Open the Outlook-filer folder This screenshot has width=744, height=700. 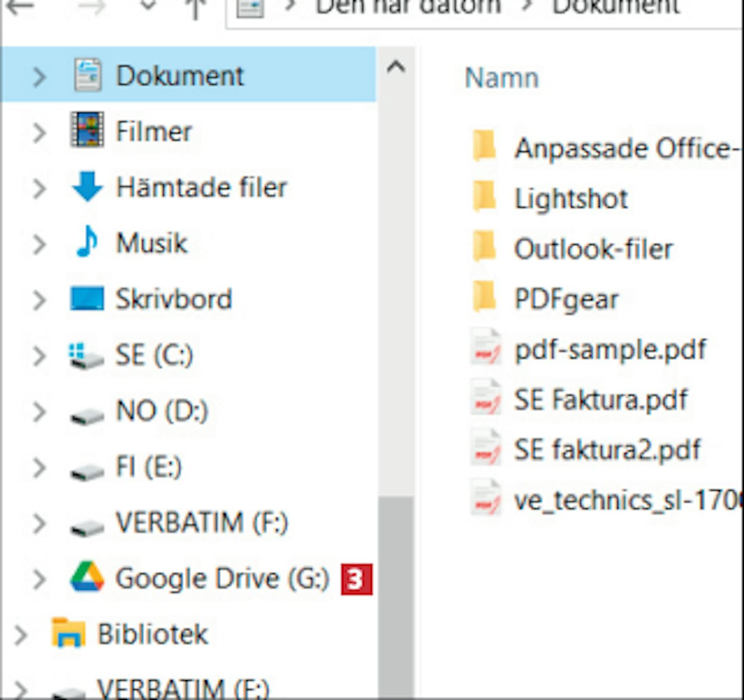pos(593,249)
